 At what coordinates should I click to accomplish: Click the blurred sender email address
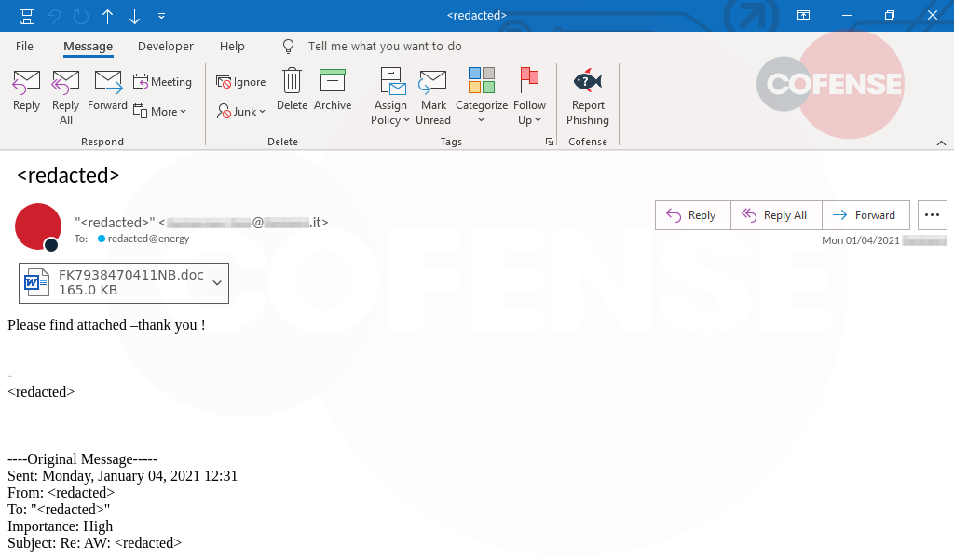click(243, 223)
